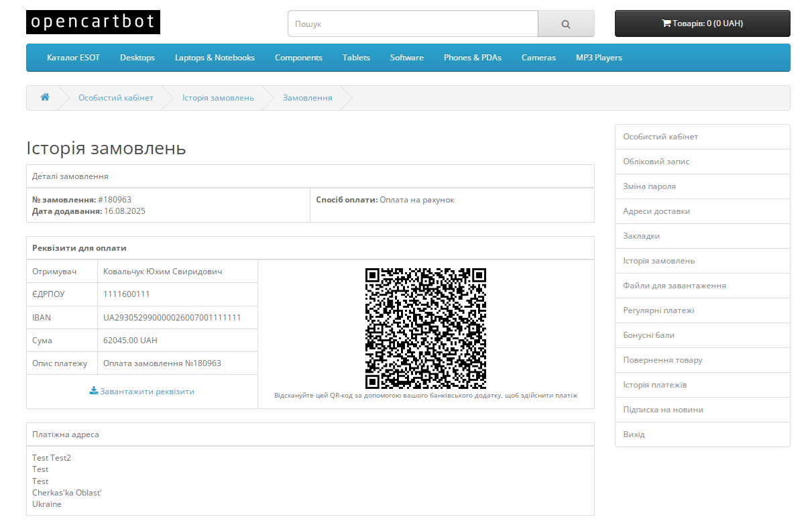Viewport: 812px width, 525px height.
Task: Go to Особистий кабінет breadcrumb
Action: pyautogui.click(x=116, y=97)
